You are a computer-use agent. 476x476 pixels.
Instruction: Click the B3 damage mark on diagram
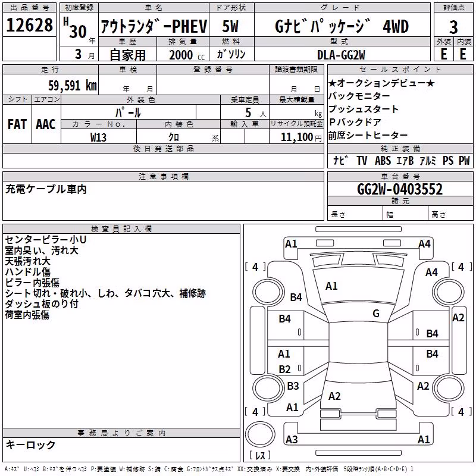click(293, 386)
